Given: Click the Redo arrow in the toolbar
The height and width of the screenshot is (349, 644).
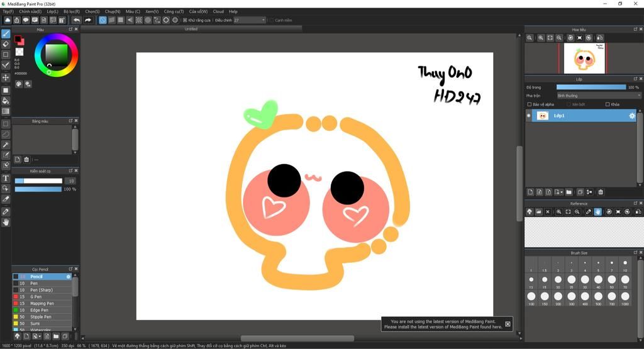Looking at the screenshot, I should coord(88,19).
